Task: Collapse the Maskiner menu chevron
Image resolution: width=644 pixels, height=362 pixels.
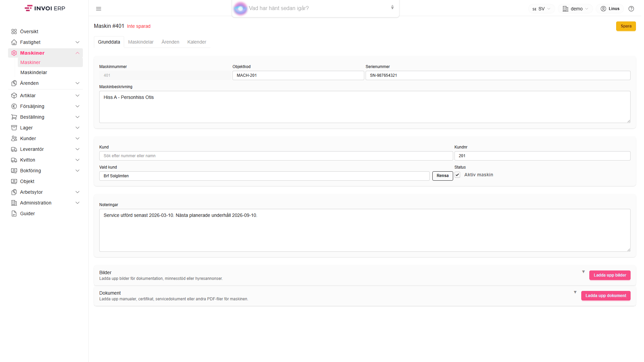Action: pyautogui.click(x=77, y=53)
